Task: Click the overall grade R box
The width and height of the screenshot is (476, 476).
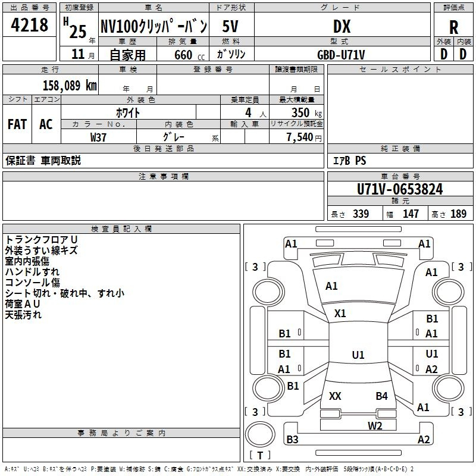Action: (x=454, y=27)
